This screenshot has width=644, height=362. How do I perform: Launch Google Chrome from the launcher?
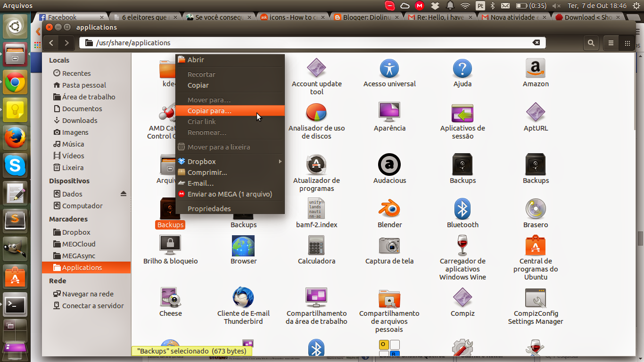point(15,82)
